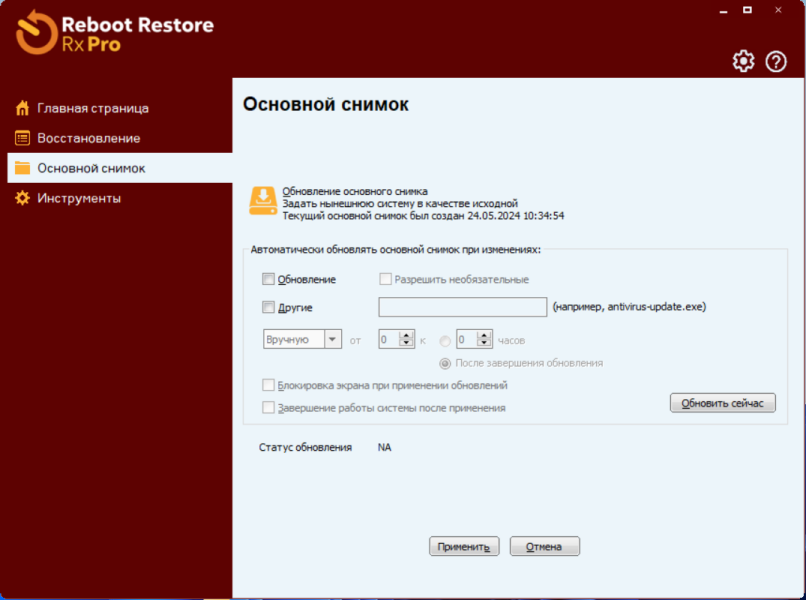The width and height of the screenshot is (806, 600).
Task: Toggle Блокировка экрана при применении обновлений
Action: coord(268,385)
